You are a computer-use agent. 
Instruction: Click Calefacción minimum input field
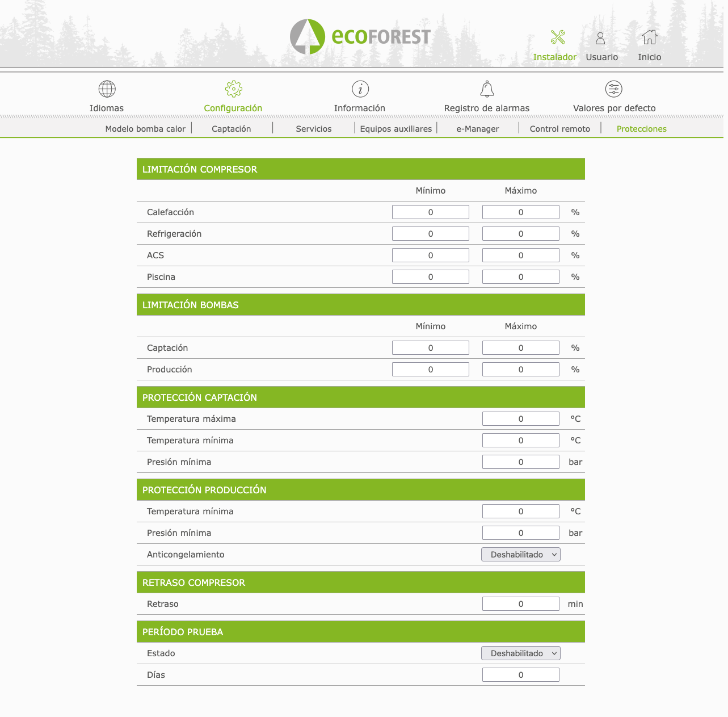430,212
